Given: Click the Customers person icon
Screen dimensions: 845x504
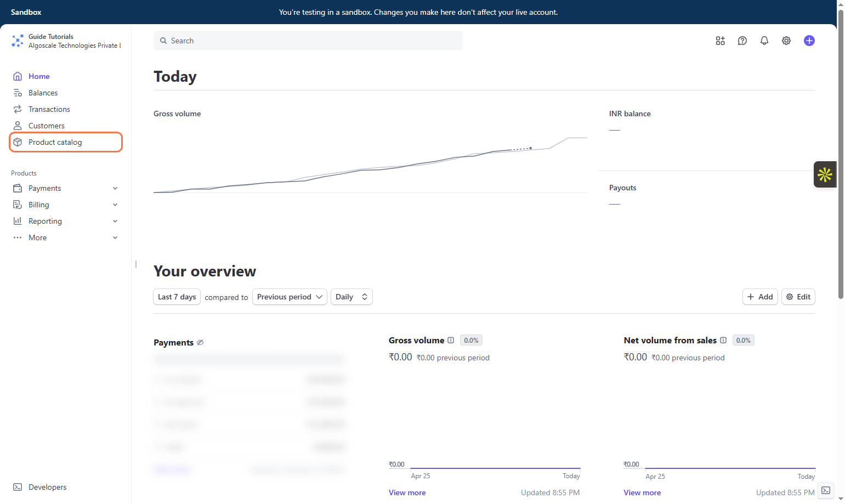Looking at the screenshot, I should 18,126.
